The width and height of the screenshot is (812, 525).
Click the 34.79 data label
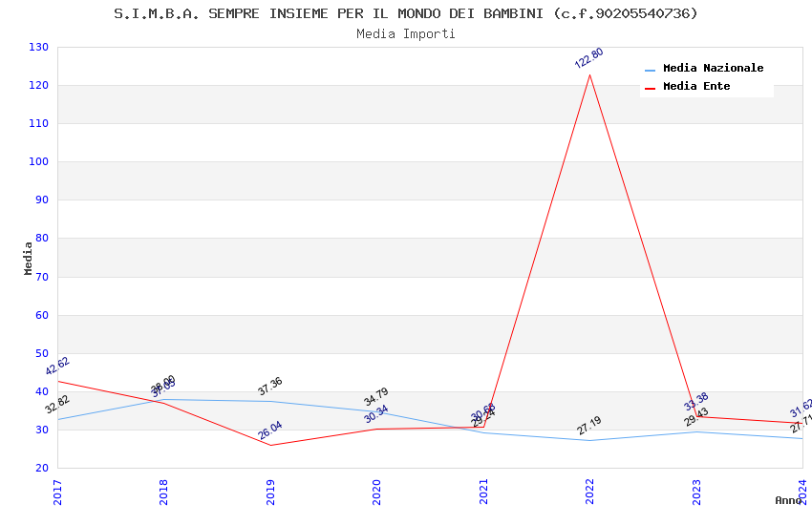tap(376, 397)
